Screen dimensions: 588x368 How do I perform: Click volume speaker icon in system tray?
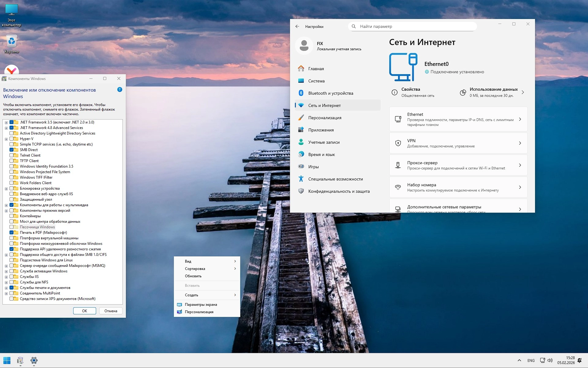tap(550, 360)
